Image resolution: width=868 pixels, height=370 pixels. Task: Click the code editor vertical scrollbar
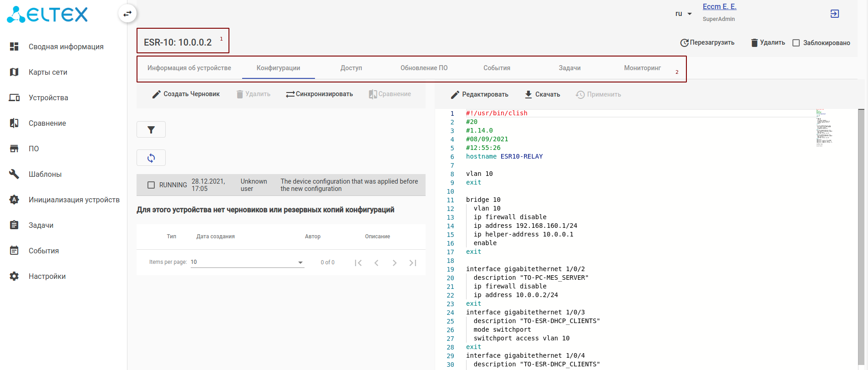[861, 237]
